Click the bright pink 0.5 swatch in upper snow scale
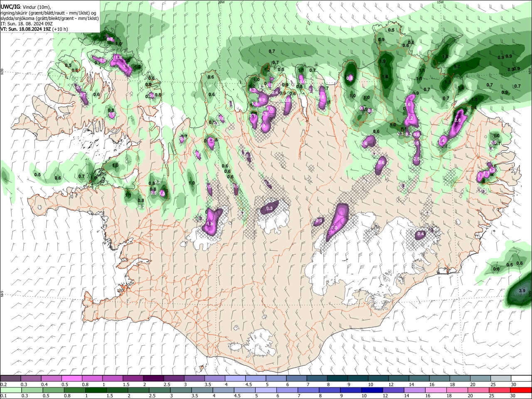 tap(71, 379)
